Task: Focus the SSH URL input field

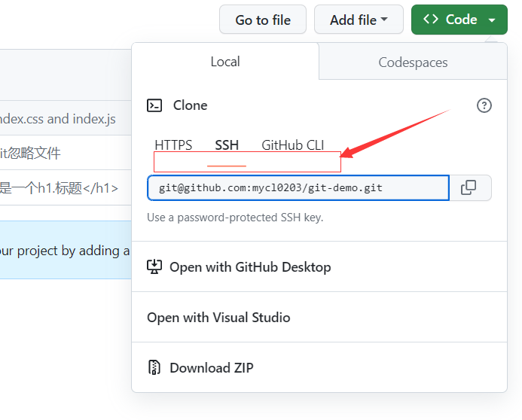Action: (298, 188)
